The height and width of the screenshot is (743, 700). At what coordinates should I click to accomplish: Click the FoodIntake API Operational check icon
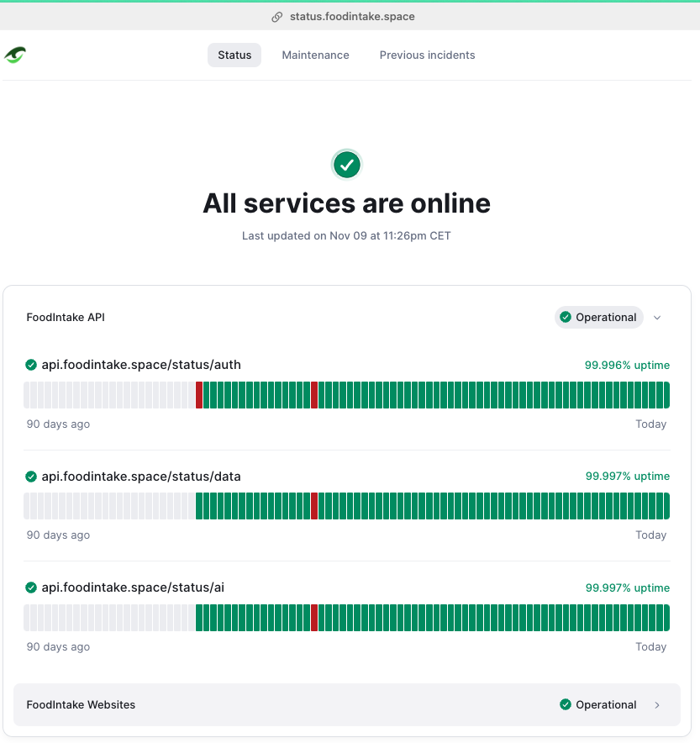pyautogui.click(x=566, y=318)
